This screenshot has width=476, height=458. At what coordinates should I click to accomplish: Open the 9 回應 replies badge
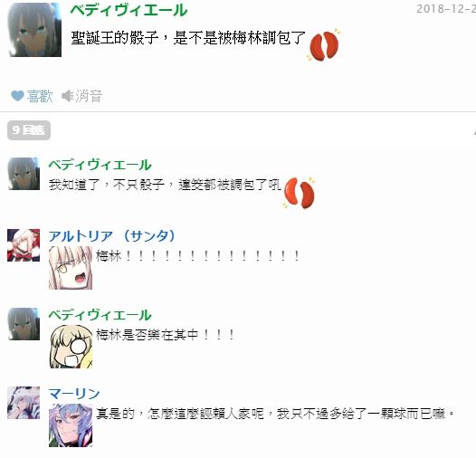[x=29, y=130]
